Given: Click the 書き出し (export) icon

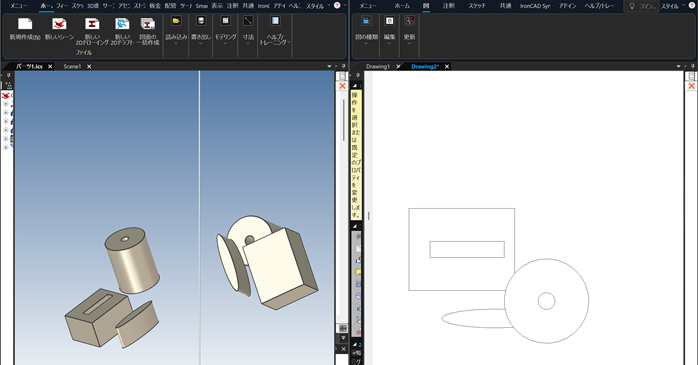Looking at the screenshot, I should point(201,20).
